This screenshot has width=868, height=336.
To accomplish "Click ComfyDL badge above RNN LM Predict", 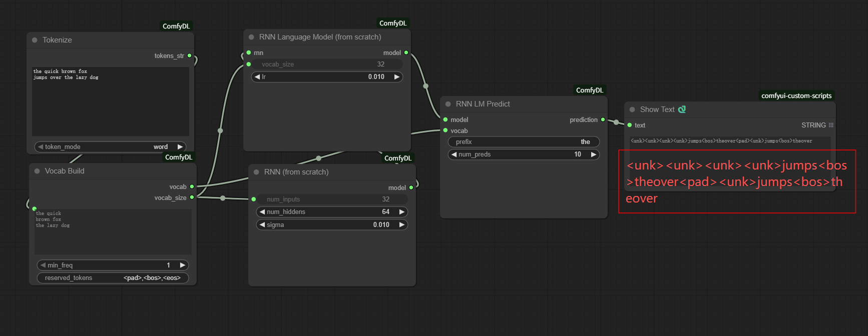I will tap(590, 90).
